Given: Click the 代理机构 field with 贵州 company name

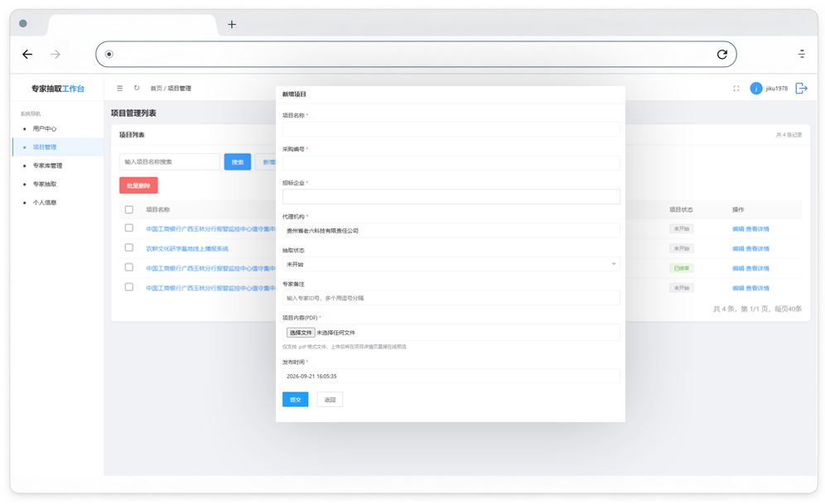Looking at the screenshot, I should (x=451, y=230).
